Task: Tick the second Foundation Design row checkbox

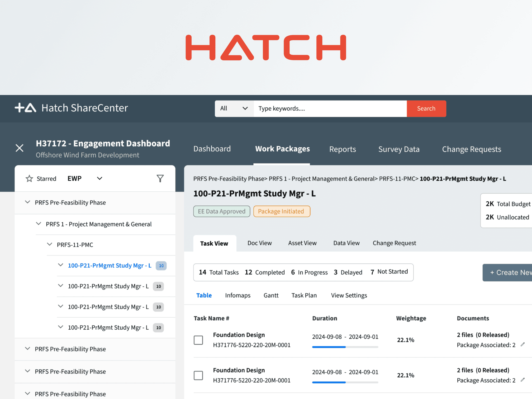Action: (198, 375)
